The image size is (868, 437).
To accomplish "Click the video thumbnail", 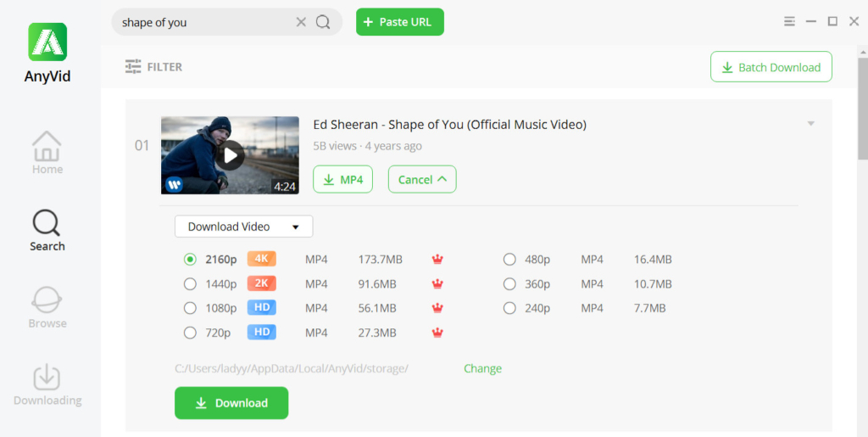I will click(230, 155).
